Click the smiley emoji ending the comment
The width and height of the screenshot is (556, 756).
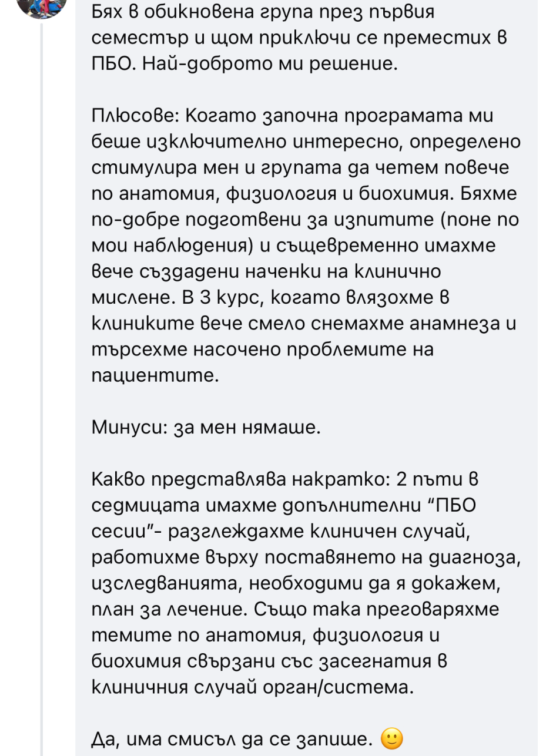click(392, 738)
